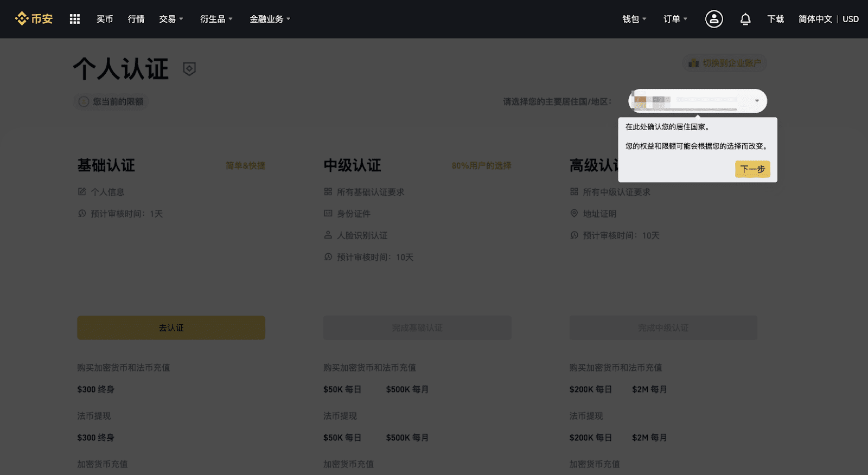
Task: Click the 切换到企业账户 building icon
Action: click(694, 63)
